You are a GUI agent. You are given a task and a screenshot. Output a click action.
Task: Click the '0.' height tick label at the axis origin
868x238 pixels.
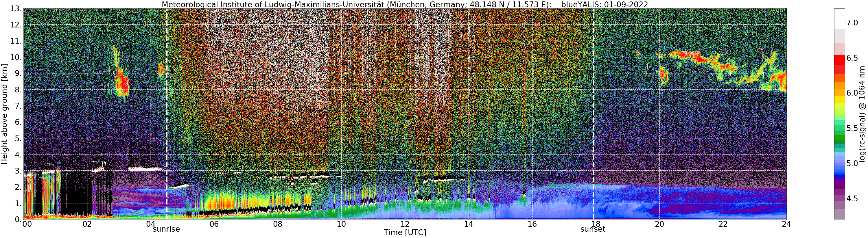tap(18, 220)
